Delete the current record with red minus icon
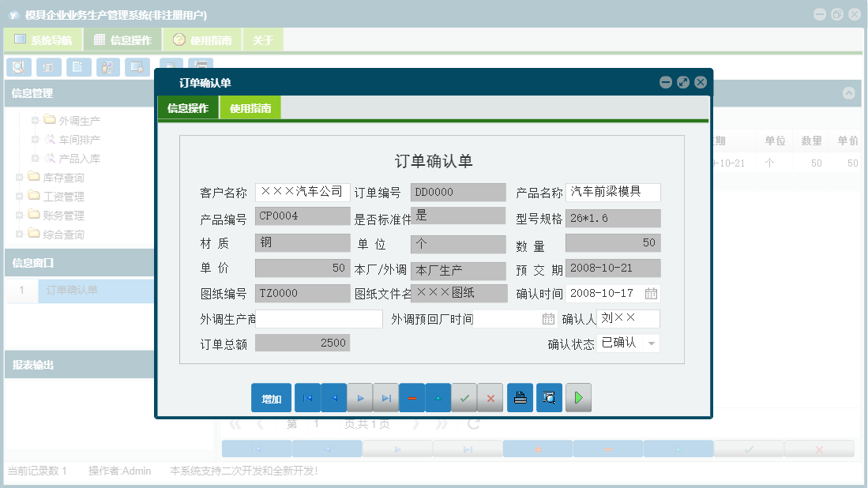868x488 pixels. pyautogui.click(x=412, y=397)
